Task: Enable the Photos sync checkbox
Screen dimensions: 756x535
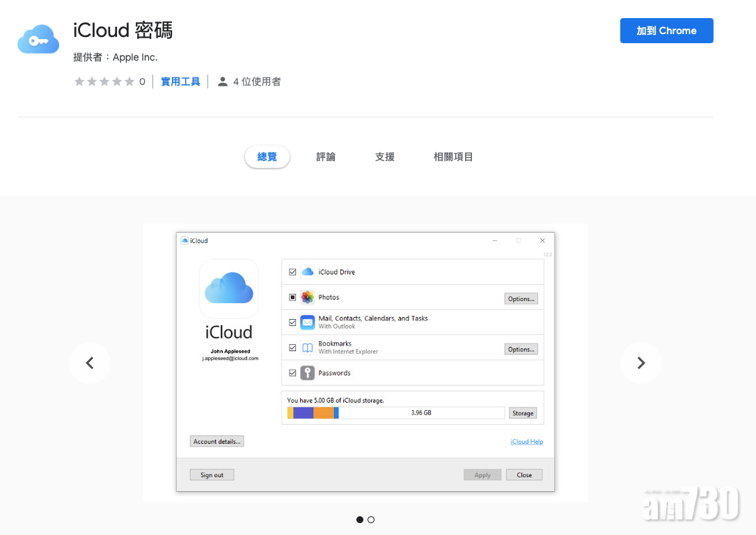Action: point(292,297)
